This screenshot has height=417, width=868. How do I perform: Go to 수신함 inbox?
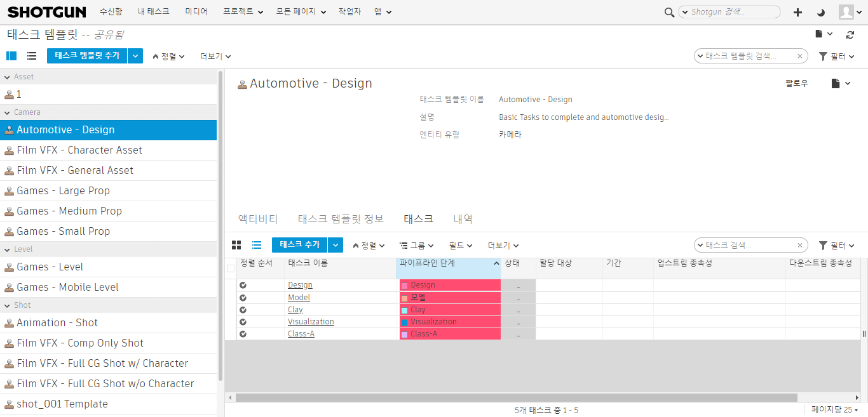pyautogui.click(x=111, y=11)
